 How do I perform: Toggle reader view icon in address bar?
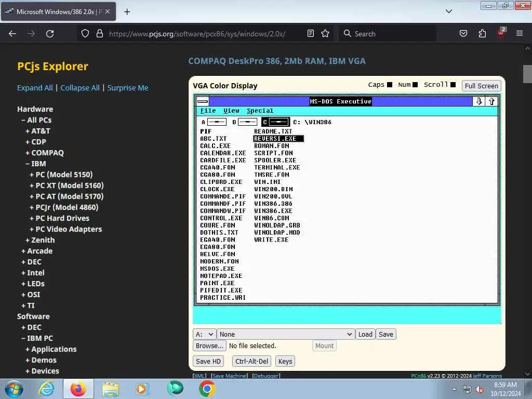point(311,33)
